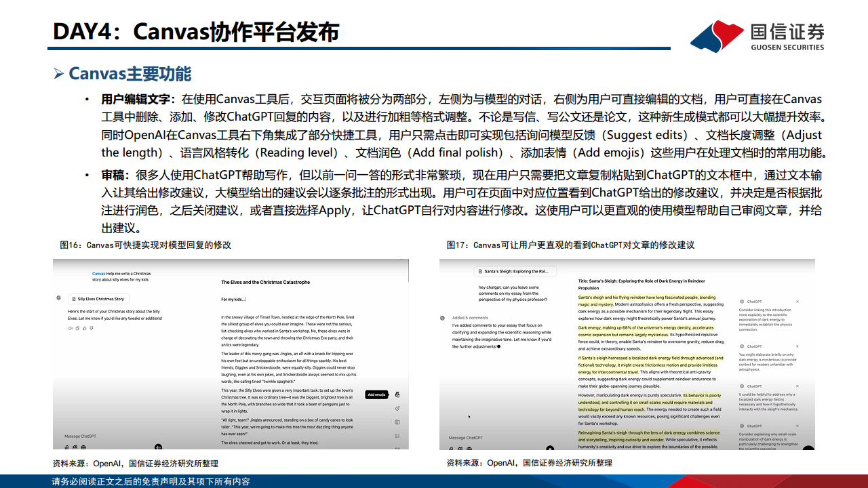This screenshot has width=868, height=488.
Task: Click 'Message ChatGPT' input in Elves screenshot
Action: 80,436
